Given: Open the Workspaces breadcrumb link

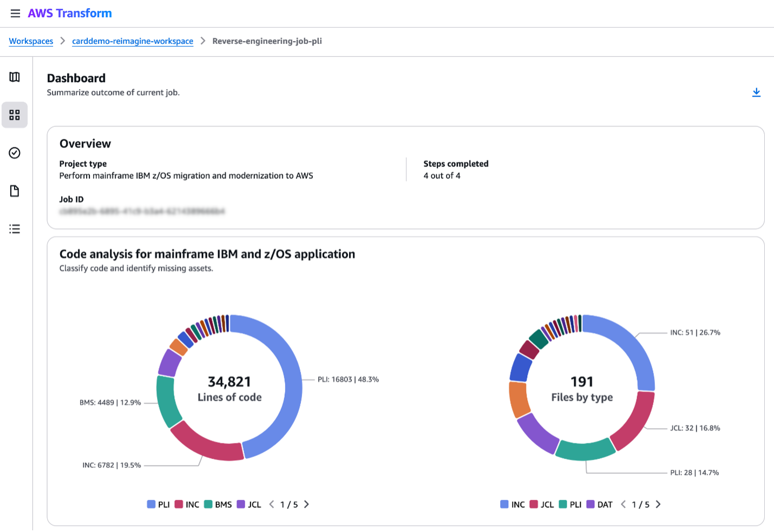Looking at the screenshot, I should (31, 41).
